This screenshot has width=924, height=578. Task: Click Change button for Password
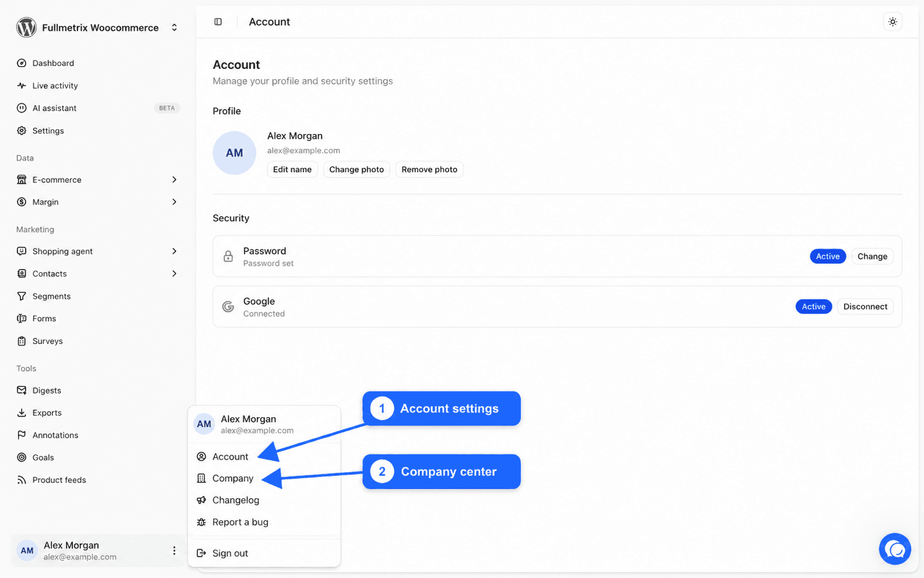(872, 256)
